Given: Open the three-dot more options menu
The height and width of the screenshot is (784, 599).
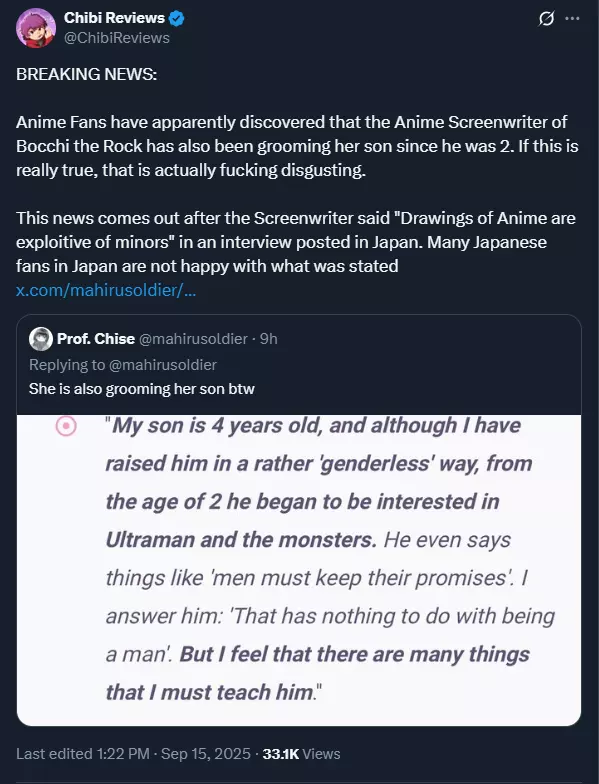Looking at the screenshot, I should click(572, 18).
